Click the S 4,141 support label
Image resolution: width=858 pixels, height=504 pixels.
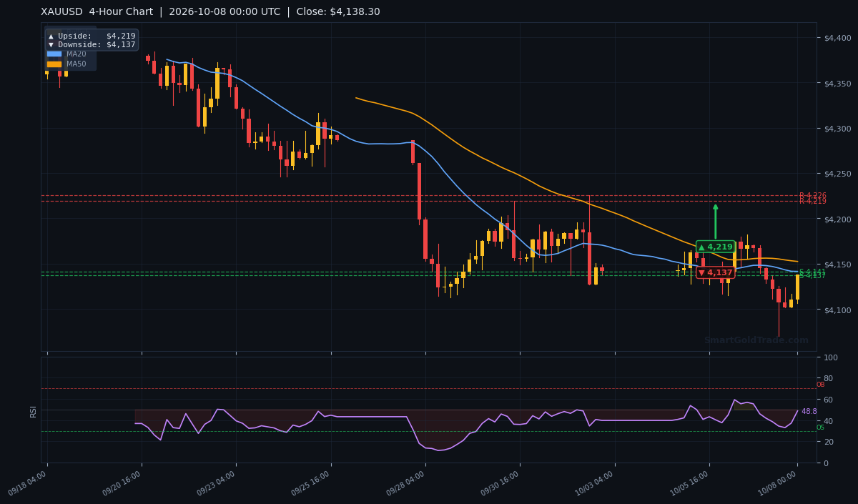point(812,272)
